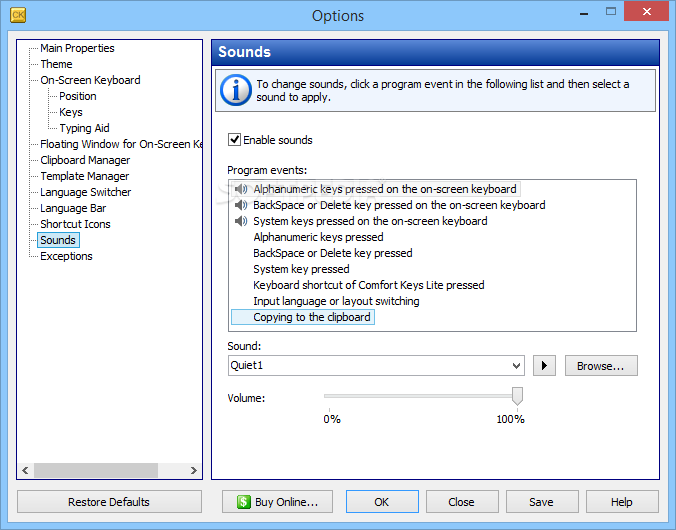Adjust the Volume slider thumb
676x530 pixels.
[x=517, y=396]
